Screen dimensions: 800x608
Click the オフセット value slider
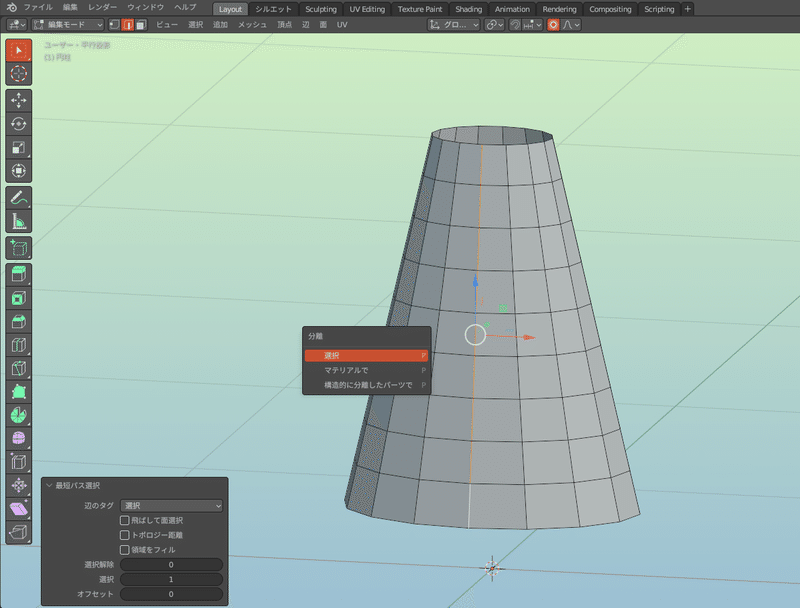(171, 593)
